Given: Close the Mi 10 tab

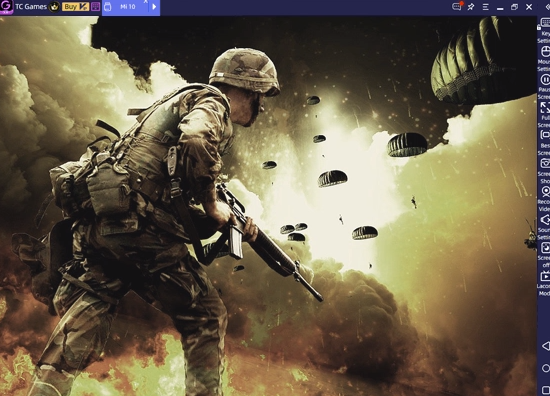Looking at the screenshot, I should [x=146, y=1].
